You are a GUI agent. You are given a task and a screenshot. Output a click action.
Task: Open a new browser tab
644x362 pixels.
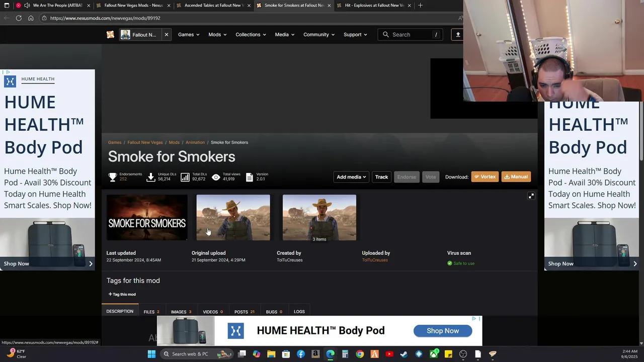[421, 5]
